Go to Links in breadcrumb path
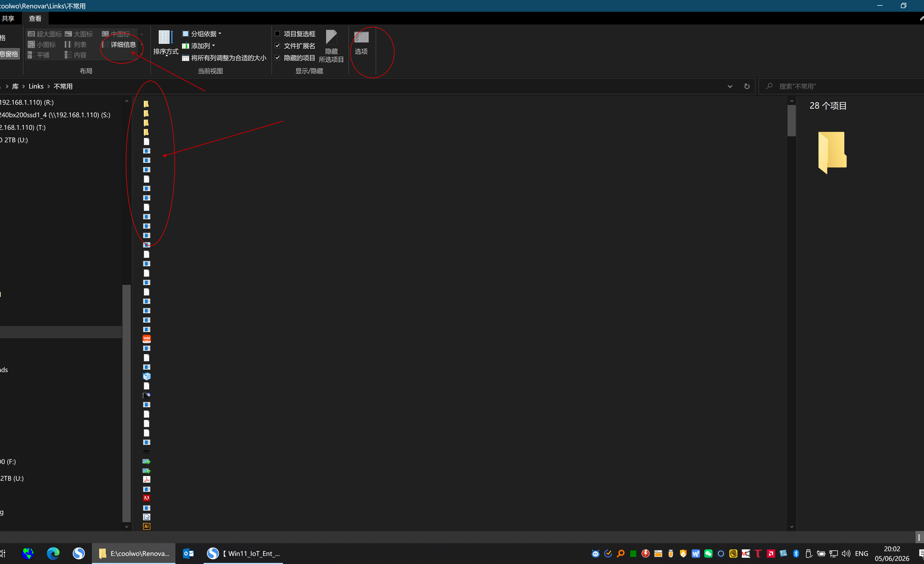 [x=36, y=86]
